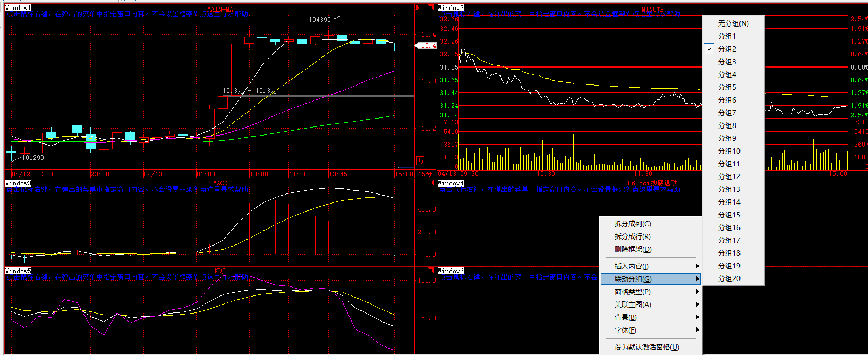This screenshot has height=355, width=868.
Task: Click the Window2 title label
Action: (x=450, y=8)
